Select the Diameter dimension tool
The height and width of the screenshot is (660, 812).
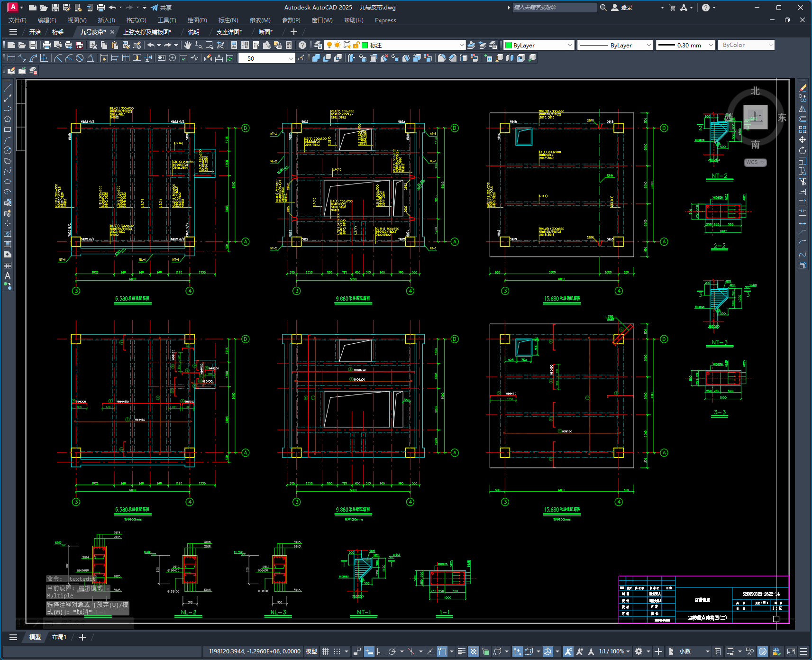[80, 58]
